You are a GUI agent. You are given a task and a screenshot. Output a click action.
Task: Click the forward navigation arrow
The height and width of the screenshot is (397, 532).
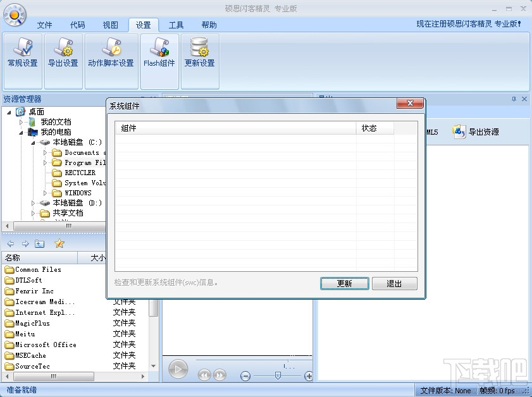point(25,243)
